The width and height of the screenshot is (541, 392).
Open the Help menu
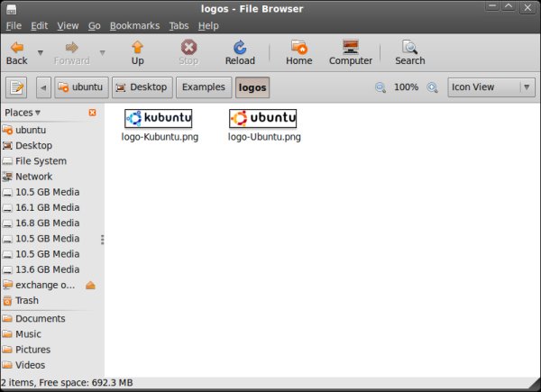(x=208, y=26)
